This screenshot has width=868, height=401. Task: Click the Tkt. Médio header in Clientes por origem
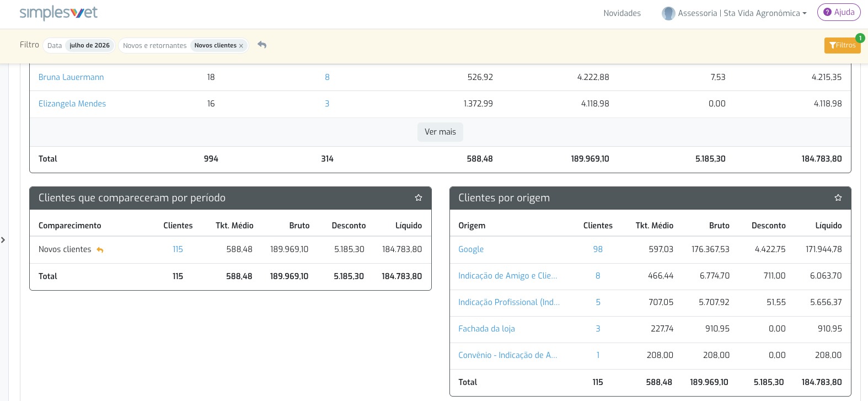point(655,226)
